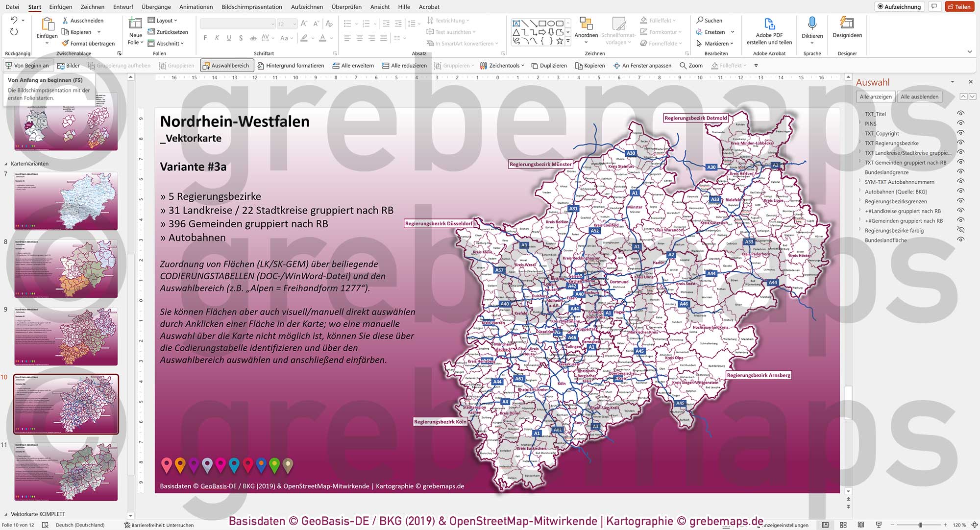Click the Designideen icon

(x=846, y=24)
